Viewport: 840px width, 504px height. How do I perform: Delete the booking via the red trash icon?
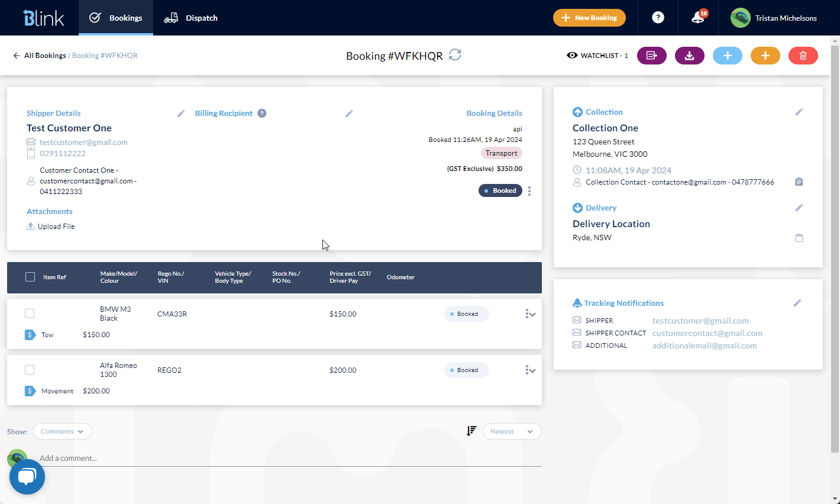803,55
